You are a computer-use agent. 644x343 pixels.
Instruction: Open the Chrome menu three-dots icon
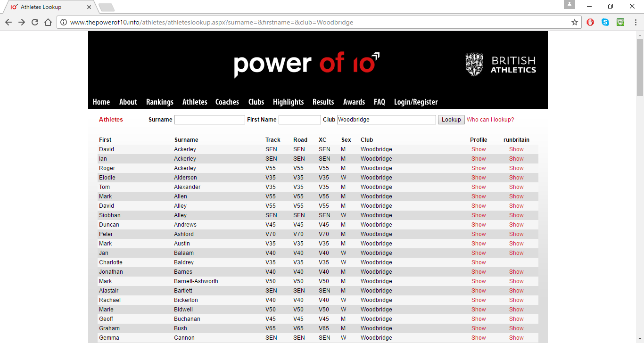(635, 22)
